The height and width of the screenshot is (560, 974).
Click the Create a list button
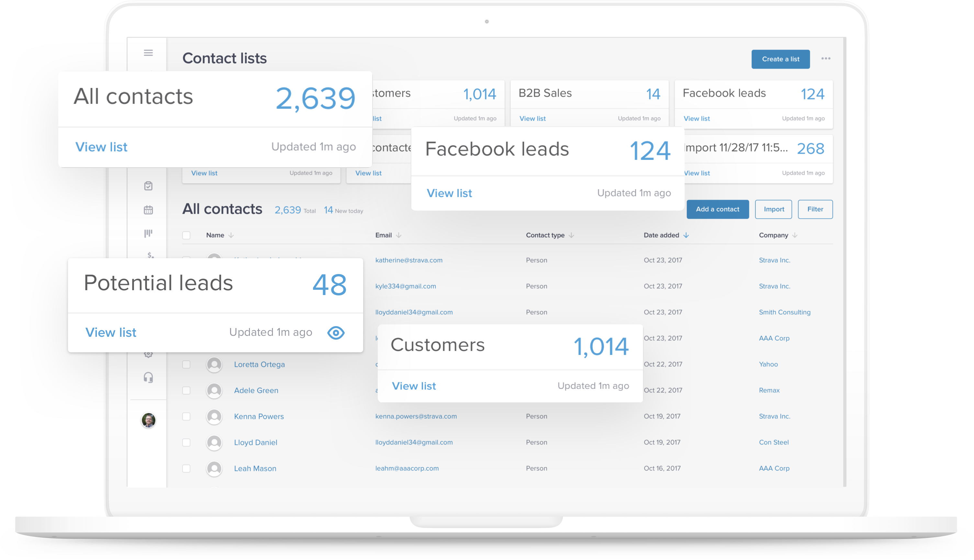click(780, 59)
